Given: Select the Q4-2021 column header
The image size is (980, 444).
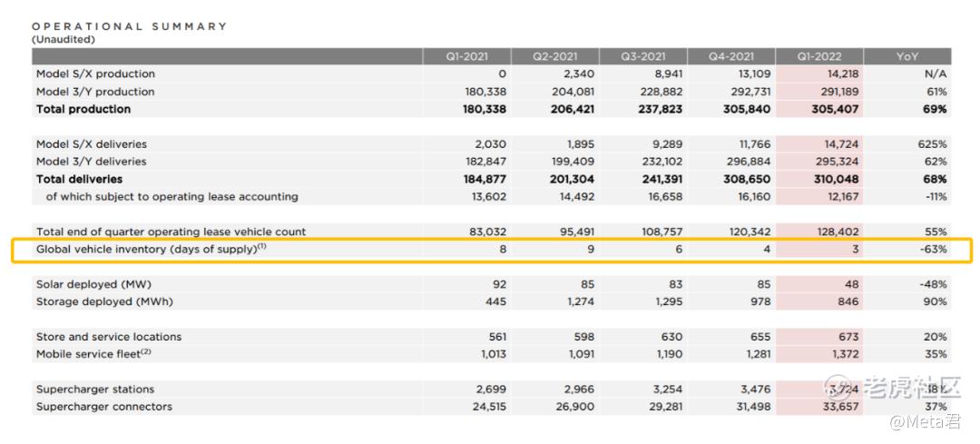Looking at the screenshot, I should point(730,56).
